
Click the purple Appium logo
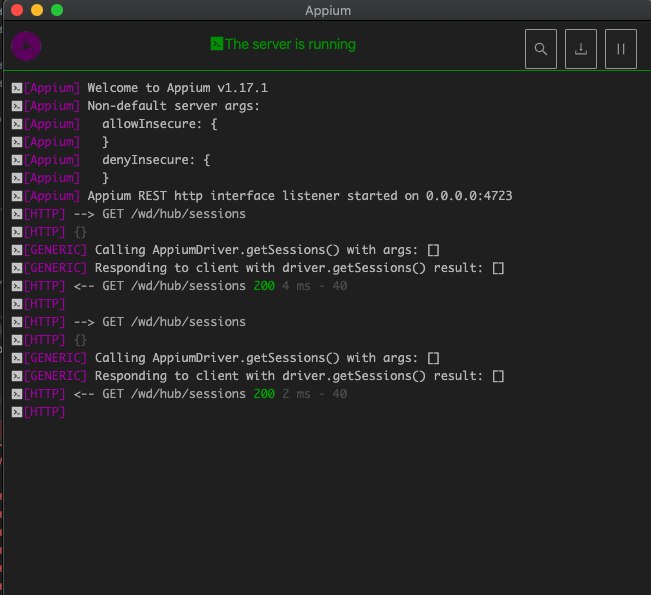coord(26,46)
